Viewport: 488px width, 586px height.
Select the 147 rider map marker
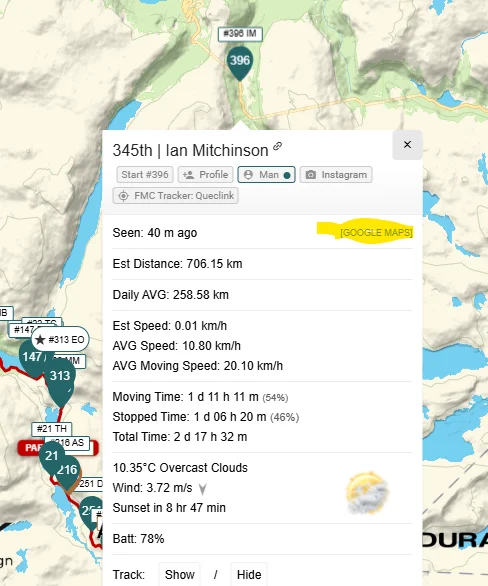coord(33,358)
